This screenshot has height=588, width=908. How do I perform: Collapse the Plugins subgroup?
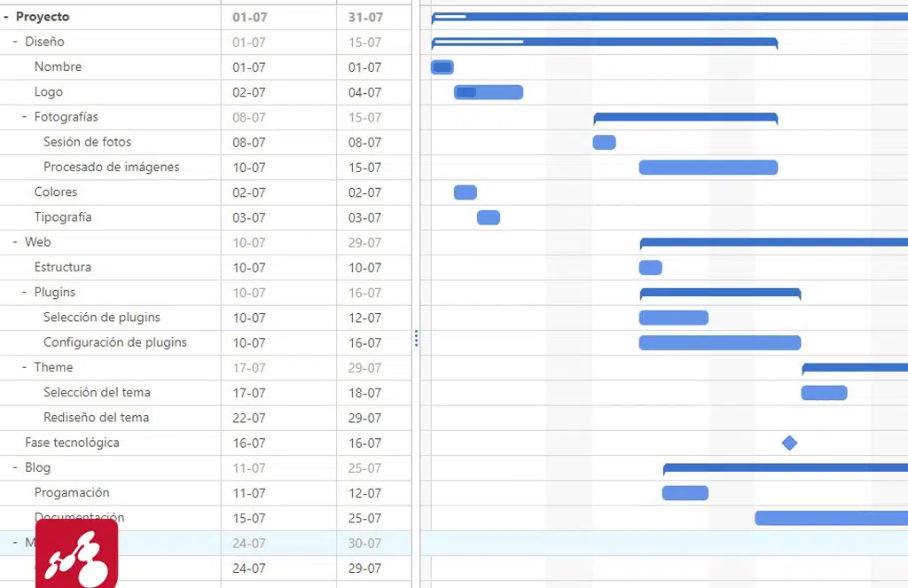click(x=25, y=292)
